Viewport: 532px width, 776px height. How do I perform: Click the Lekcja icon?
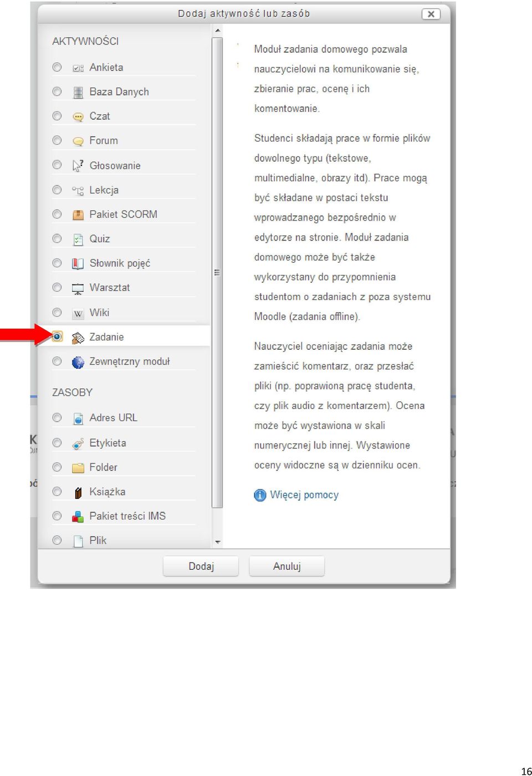[78, 190]
